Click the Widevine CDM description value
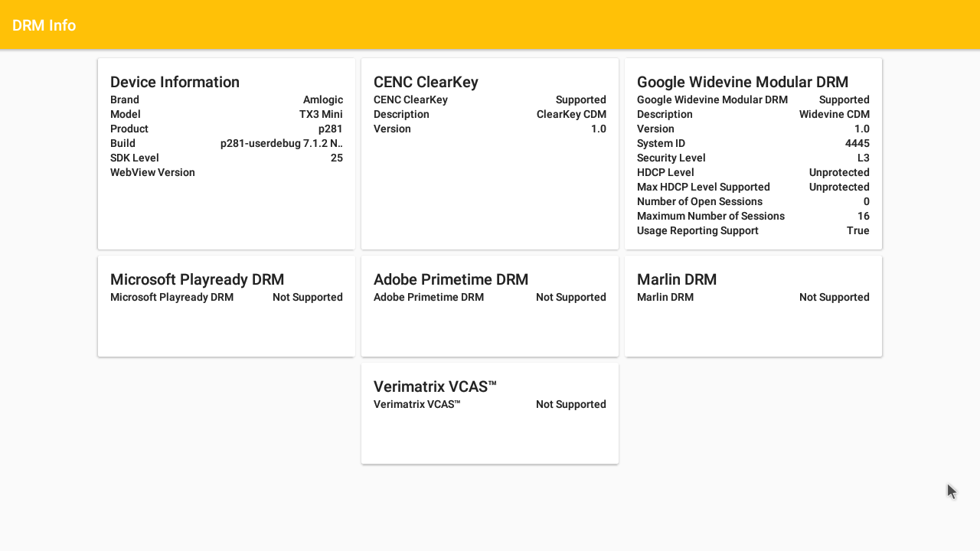This screenshot has width=980, height=551. [x=835, y=114]
